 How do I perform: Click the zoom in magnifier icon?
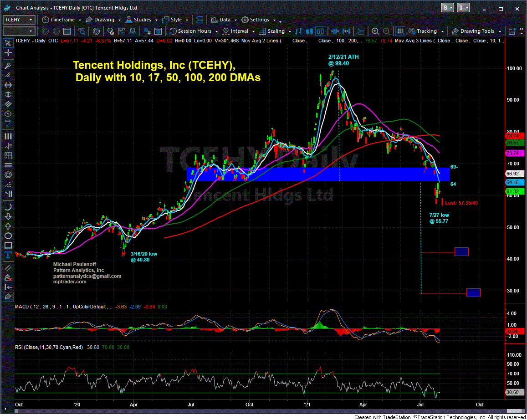click(375, 31)
